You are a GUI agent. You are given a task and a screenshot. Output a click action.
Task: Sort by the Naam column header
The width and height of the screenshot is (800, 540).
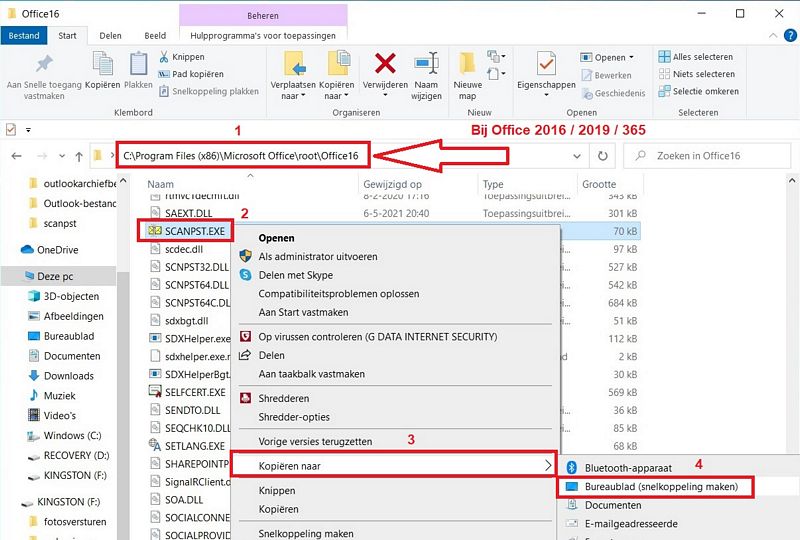[160, 184]
